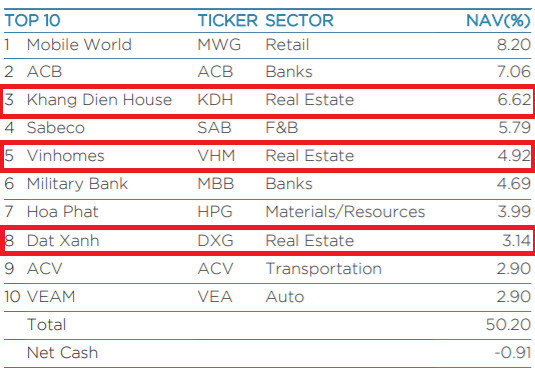Select the highlighted Dat Xanh row name
The width and height of the screenshot is (535, 373).
point(63,241)
